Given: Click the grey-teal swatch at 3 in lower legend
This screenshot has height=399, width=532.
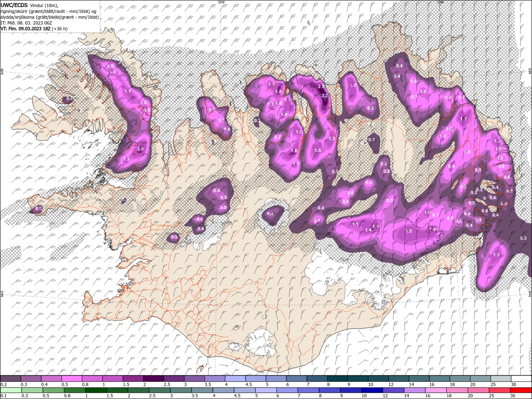Looking at the screenshot, I should pos(181,390).
